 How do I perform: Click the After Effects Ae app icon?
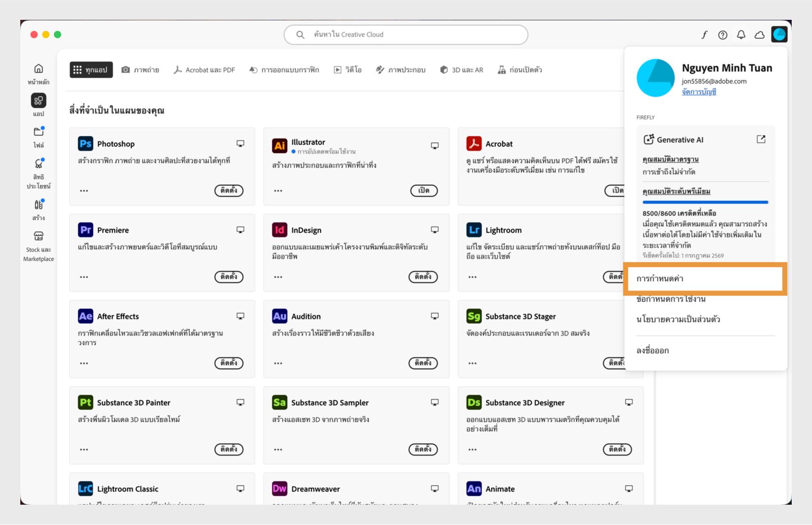click(x=86, y=316)
